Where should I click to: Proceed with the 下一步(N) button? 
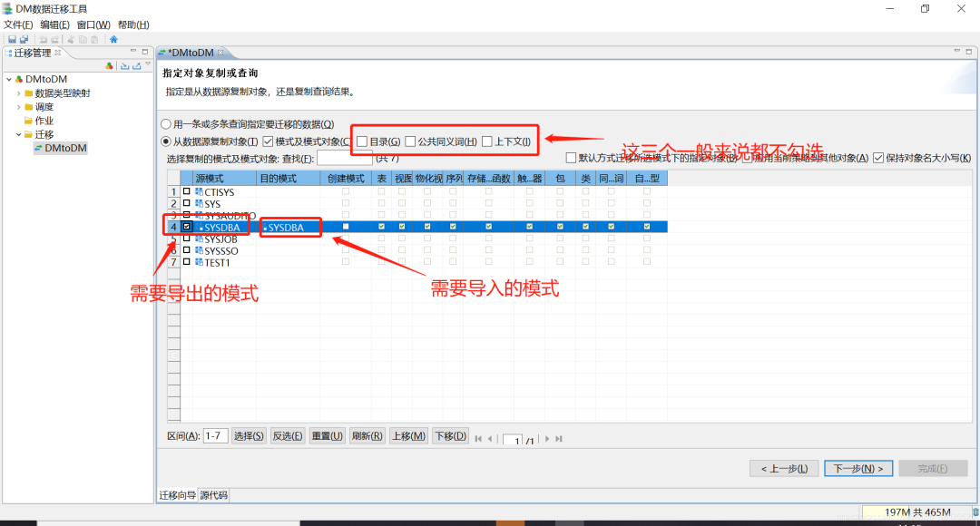(858, 469)
